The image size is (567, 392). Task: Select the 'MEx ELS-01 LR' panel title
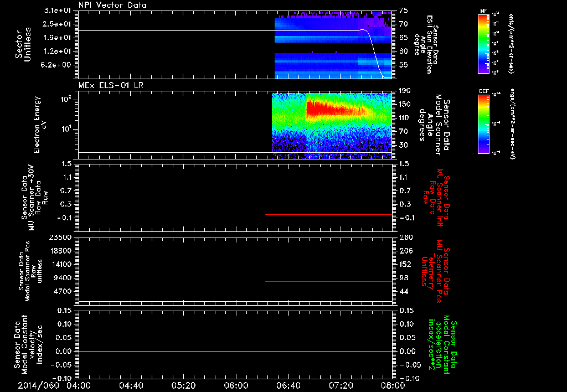point(111,85)
